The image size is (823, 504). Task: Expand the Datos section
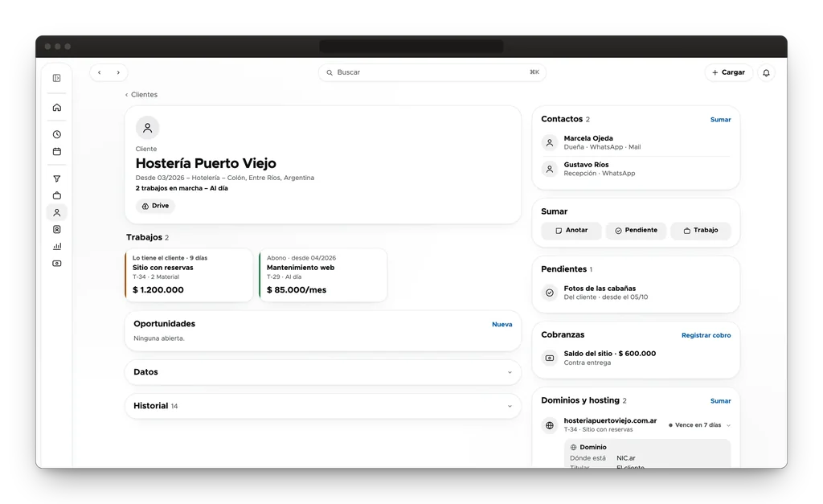point(323,372)
